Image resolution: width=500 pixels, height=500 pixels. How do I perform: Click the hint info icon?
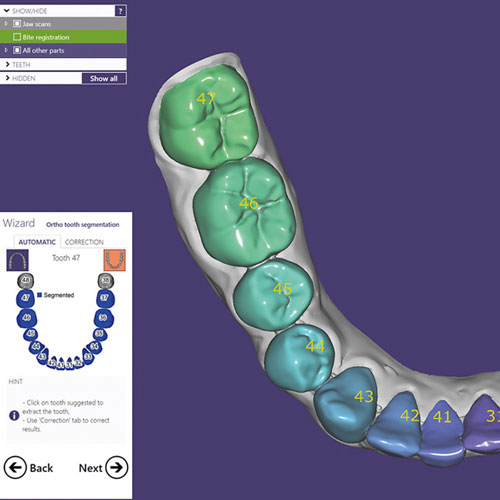(x=14, y=416)
